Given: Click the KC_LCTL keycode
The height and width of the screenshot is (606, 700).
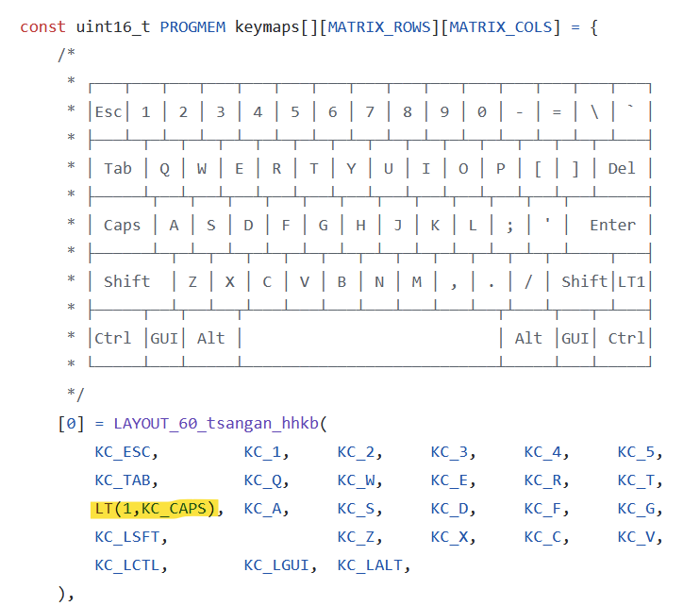Looking at the screenshot, I should (127, 565).
